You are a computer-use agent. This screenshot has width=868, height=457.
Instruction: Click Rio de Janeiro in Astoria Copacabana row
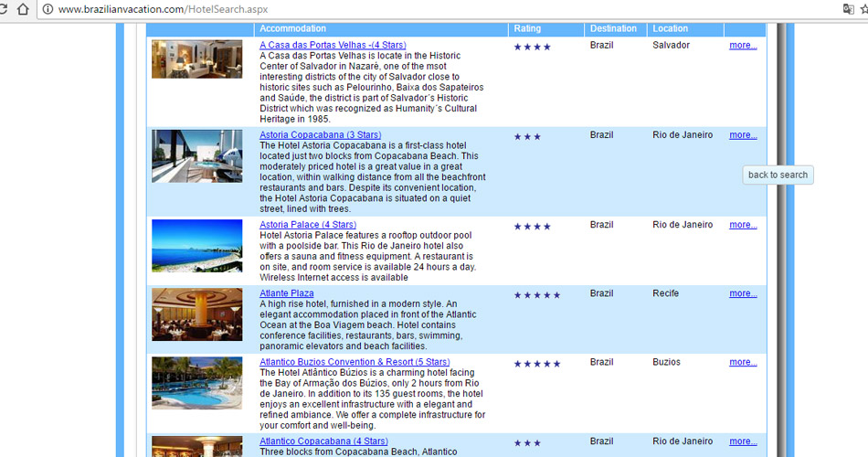(683, 134)
